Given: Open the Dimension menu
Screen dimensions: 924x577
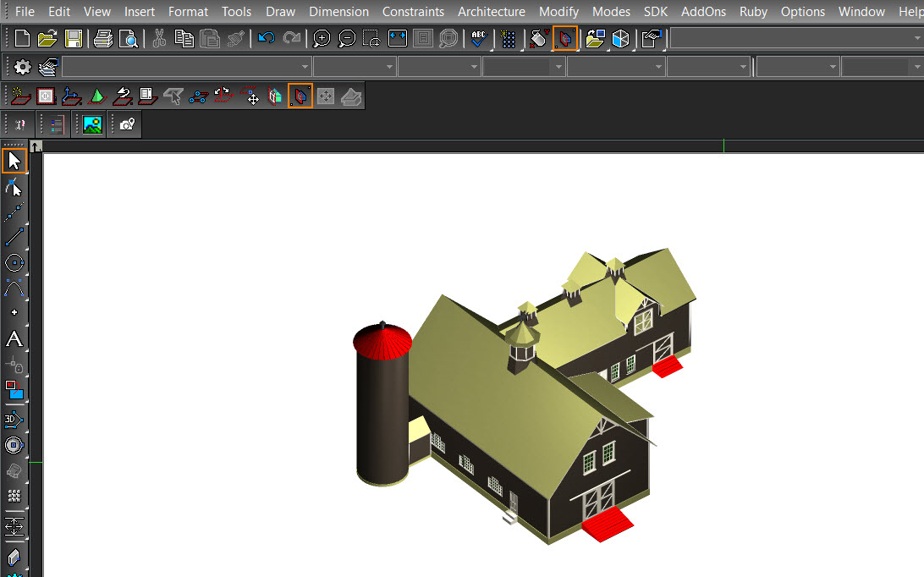Looking at the screenshot, I should pos(338,12).
